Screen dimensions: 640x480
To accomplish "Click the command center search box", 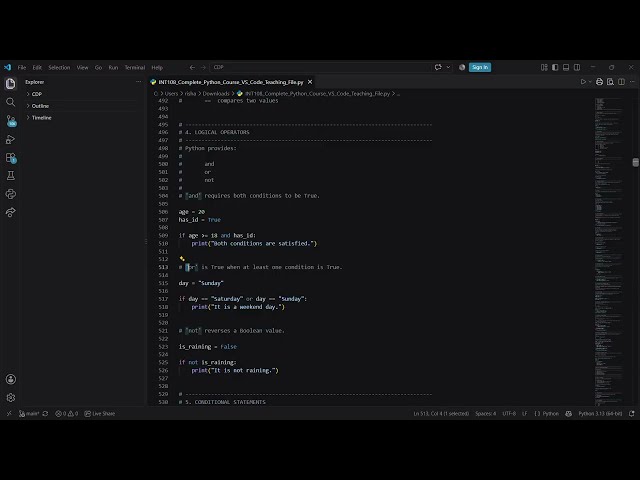I will (x=320, y=67).
